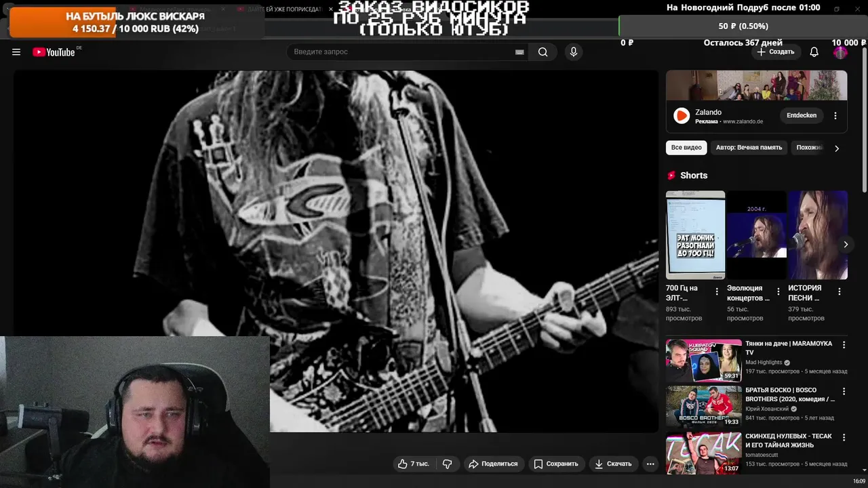The height and width of the screenshot is (488, 868).
Task: Open account avatar menu
Action: coord(840,52)
